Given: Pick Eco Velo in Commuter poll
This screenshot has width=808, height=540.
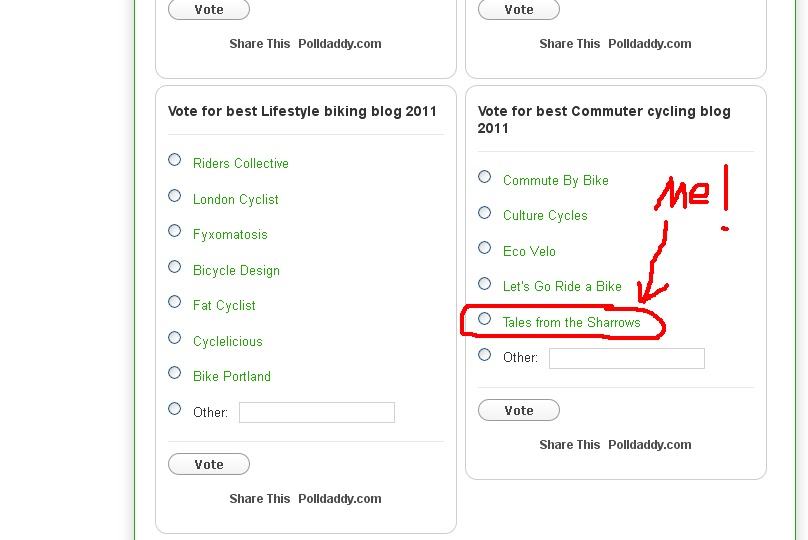Looking at the screenshot, I should (x=485, y=248).
